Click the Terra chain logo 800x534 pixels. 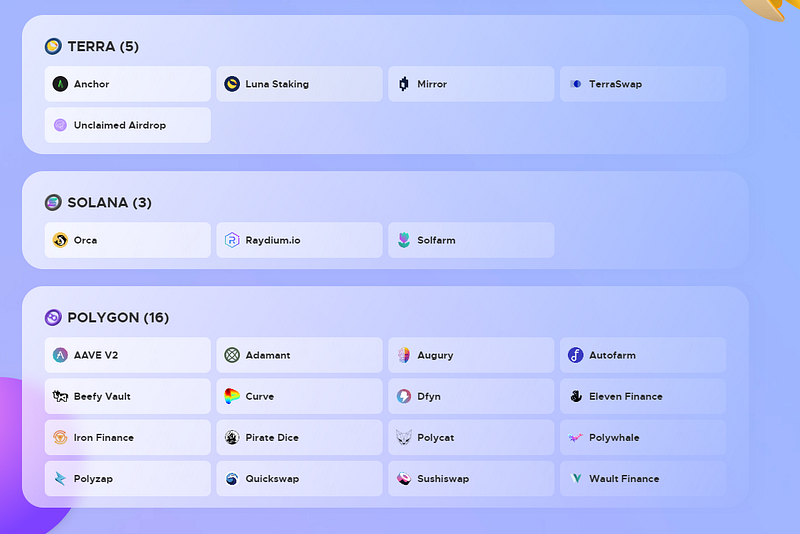(x=53, y=46)
